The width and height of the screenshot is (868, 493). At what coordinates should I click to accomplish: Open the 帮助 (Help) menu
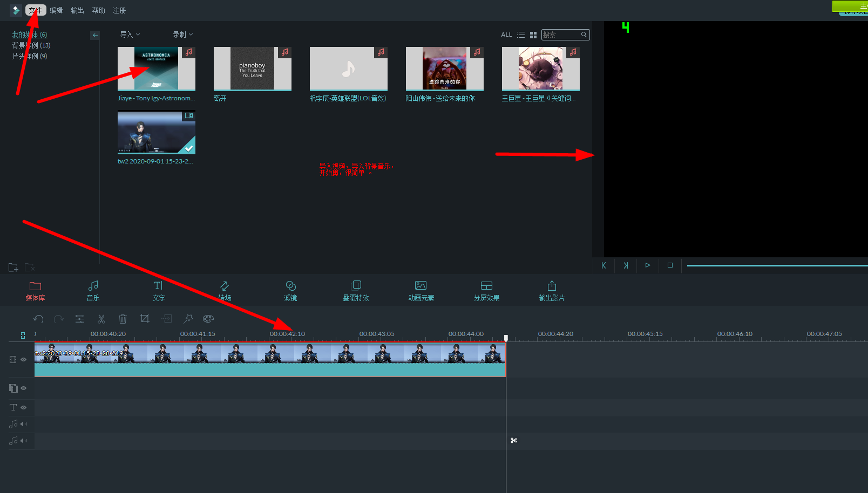pyautogui.click(x=98, y=10)
